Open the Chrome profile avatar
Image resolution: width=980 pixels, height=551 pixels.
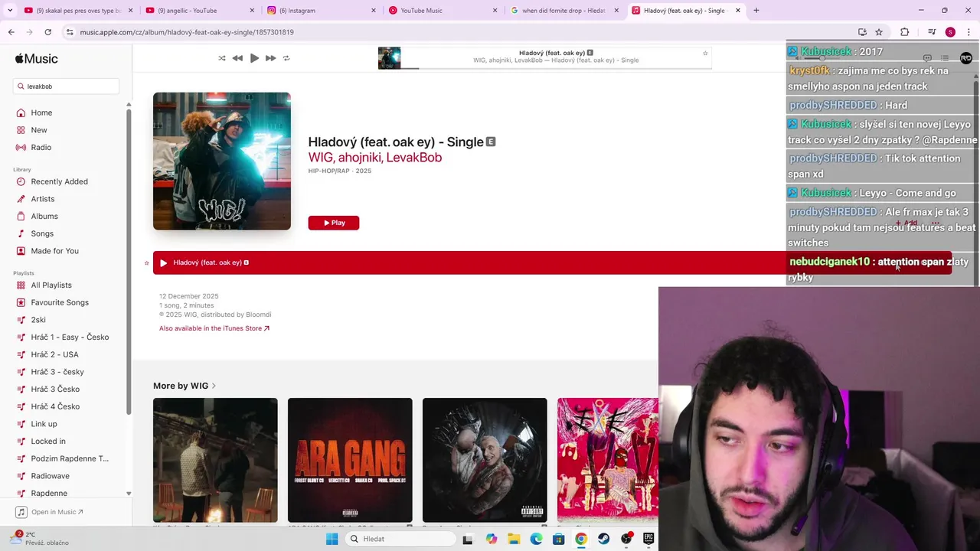click(x=950, y=32)
